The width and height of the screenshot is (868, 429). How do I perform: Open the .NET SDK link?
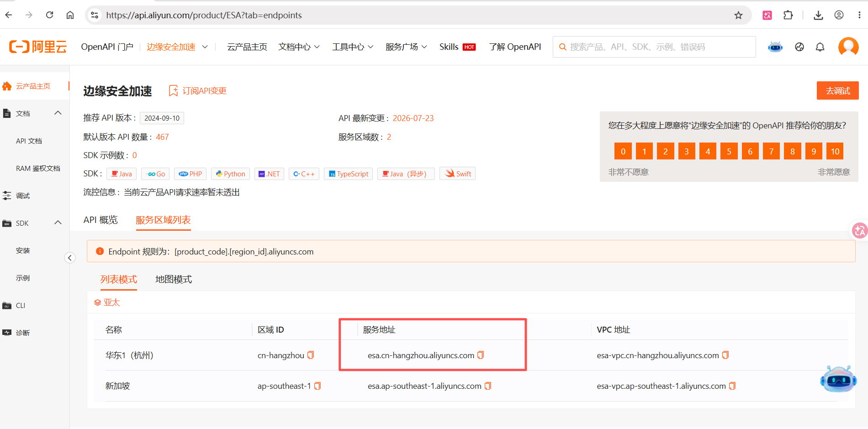(270, 174)
